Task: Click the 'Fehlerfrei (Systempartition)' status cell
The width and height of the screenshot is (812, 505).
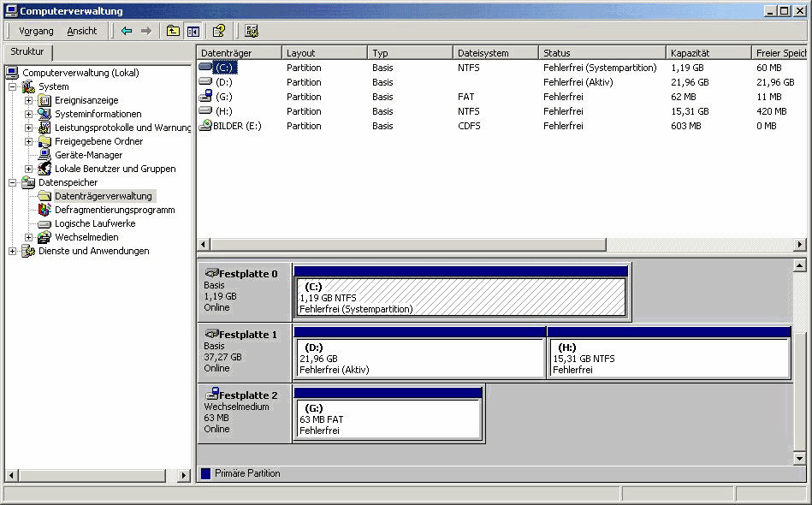Action: tap(600, 68)
